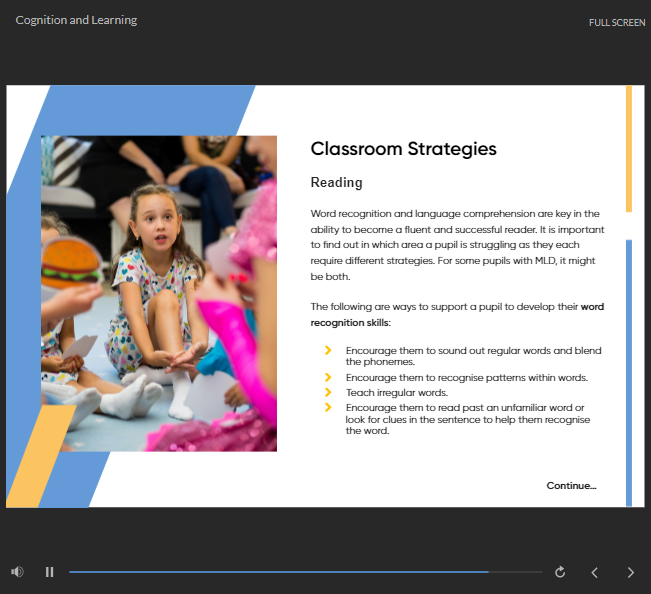Click the blue scroll indicator on right edge
This screenshot has height=594, width=651.
pyautogui.click(x=628, y=372)
